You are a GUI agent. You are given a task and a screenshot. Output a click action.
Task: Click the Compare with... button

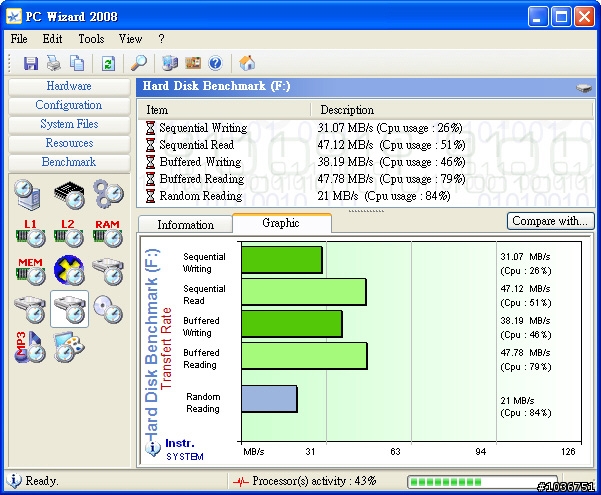tap(550, 221)
